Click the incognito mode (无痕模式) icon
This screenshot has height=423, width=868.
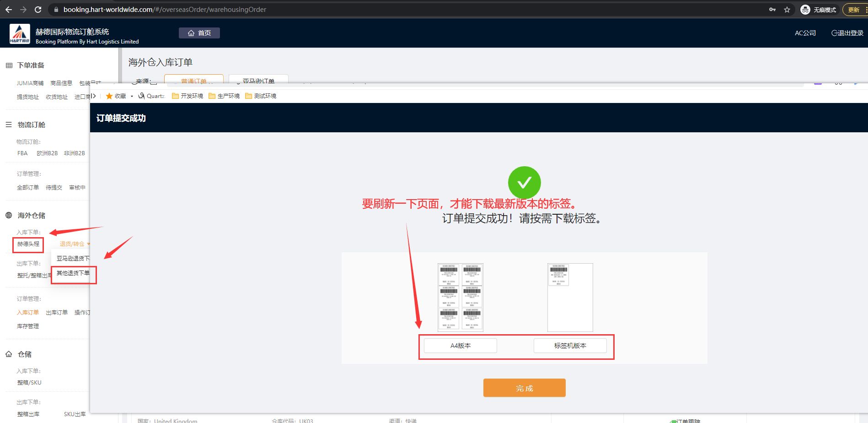pos(805,10)
